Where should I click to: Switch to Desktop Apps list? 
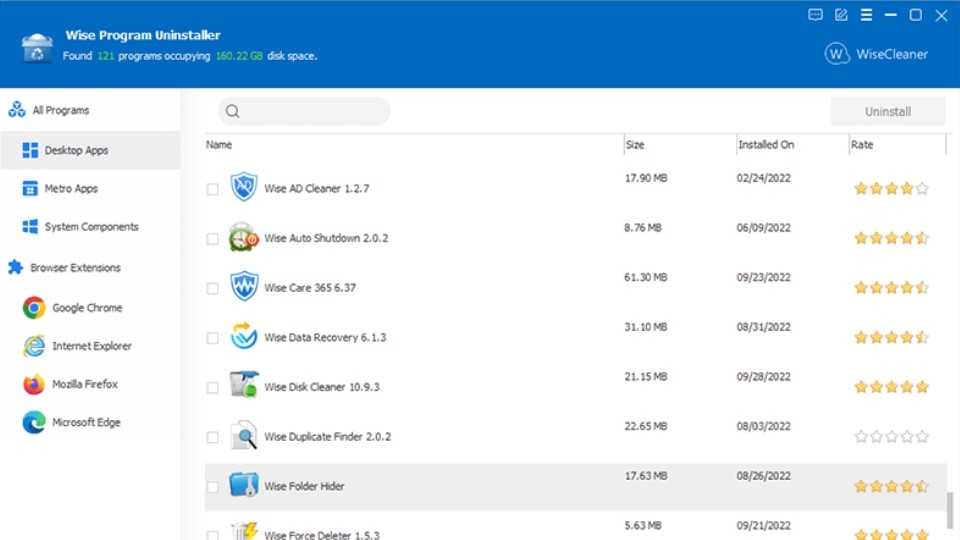coord(91,150)
